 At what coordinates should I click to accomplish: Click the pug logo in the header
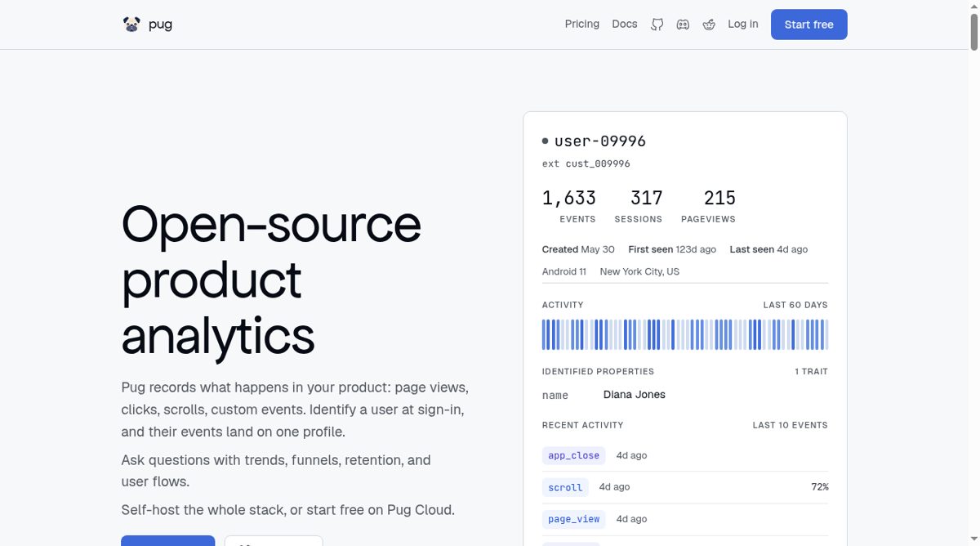(147, 25)
